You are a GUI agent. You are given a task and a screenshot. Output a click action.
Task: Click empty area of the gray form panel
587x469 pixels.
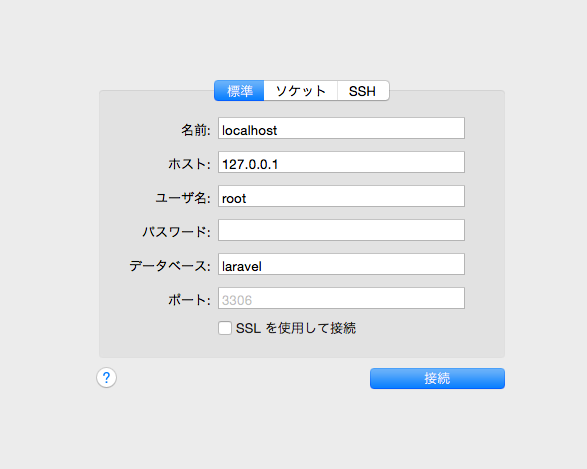pos(485,225)
